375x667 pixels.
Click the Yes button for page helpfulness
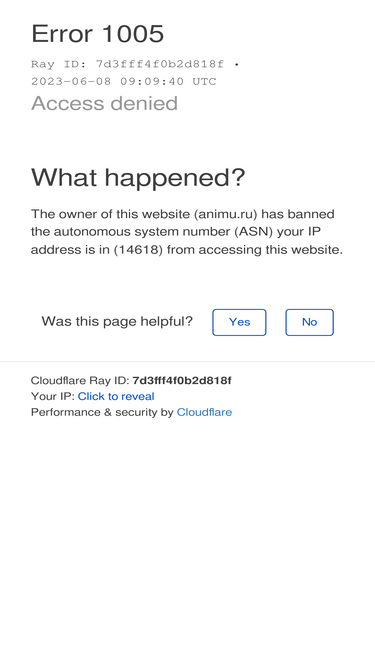(239, 322)
